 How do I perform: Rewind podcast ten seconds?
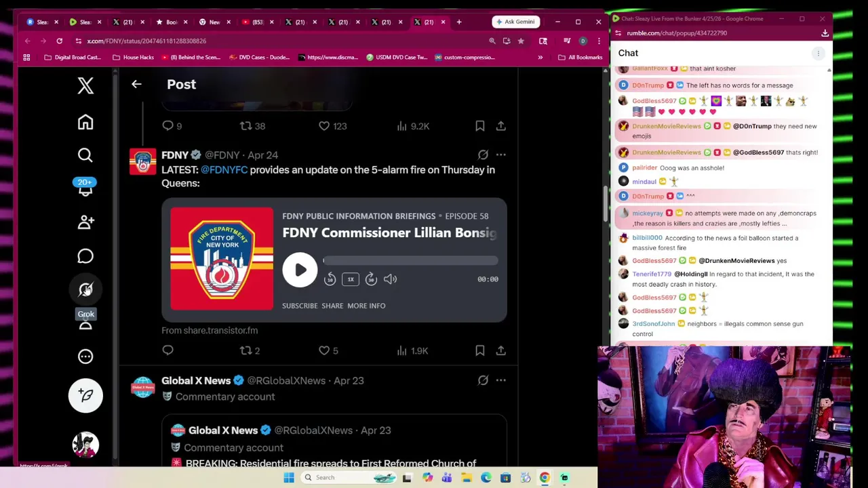(330, 279)
